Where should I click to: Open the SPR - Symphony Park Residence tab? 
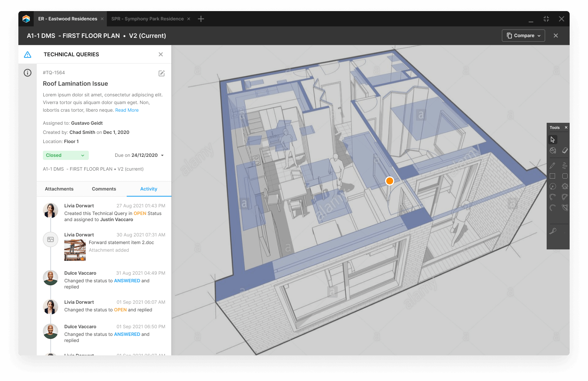pyautogui.click(x=147, y=19)
